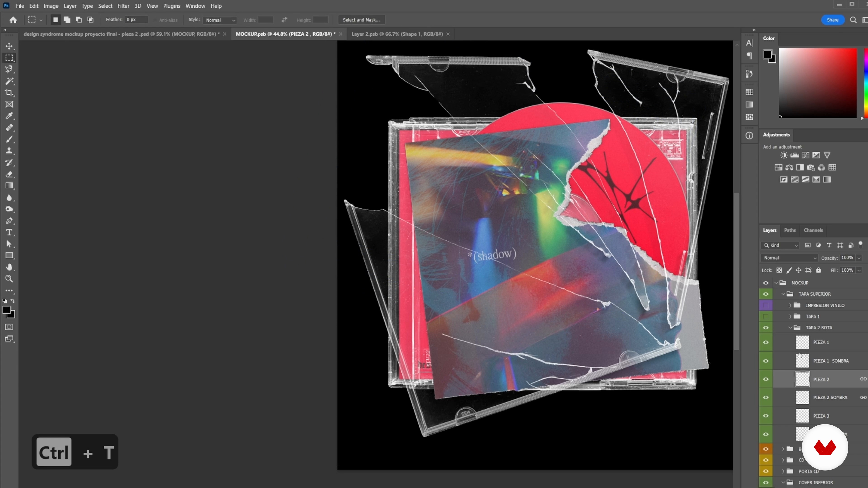868x488 pixels.
Task: Open the search magnifier icon next to Share
Action: click(853, 20)
